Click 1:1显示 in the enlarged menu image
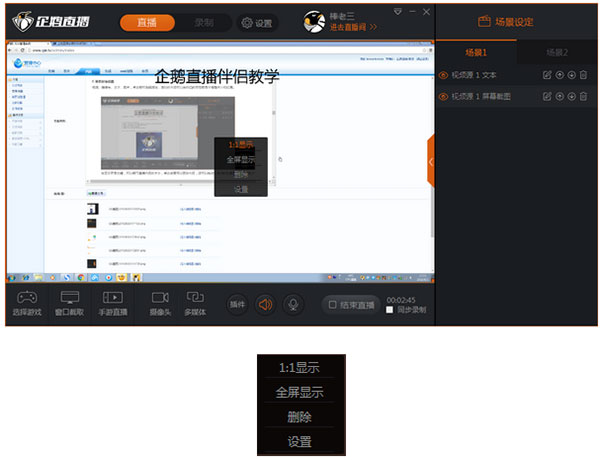This screenshot has height=460, width=600. point(299,368)
